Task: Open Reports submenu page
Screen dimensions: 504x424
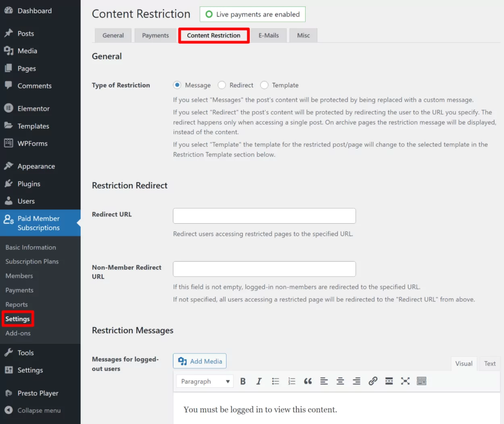Action: 17,305
